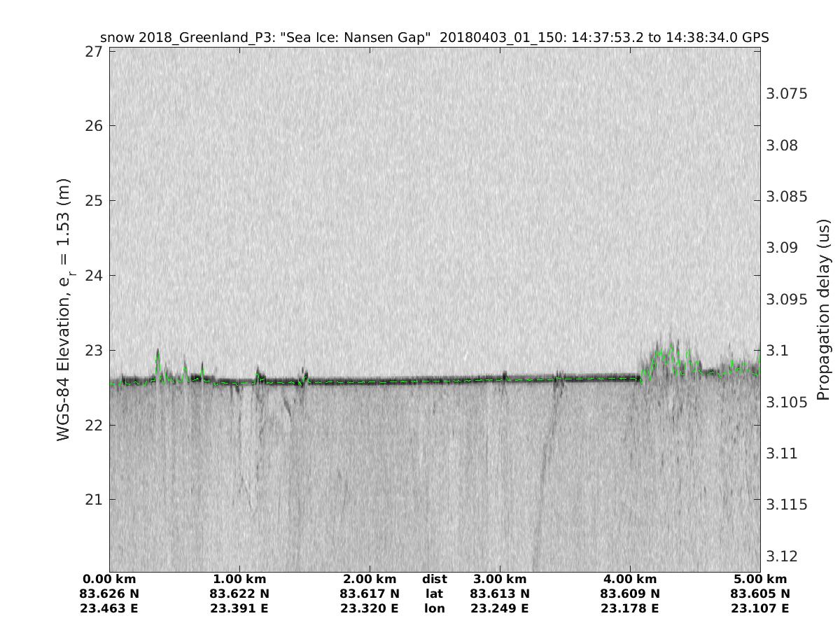840x630 pixels.
Task: Click the 'dist' row label
Action: [435, 580]
